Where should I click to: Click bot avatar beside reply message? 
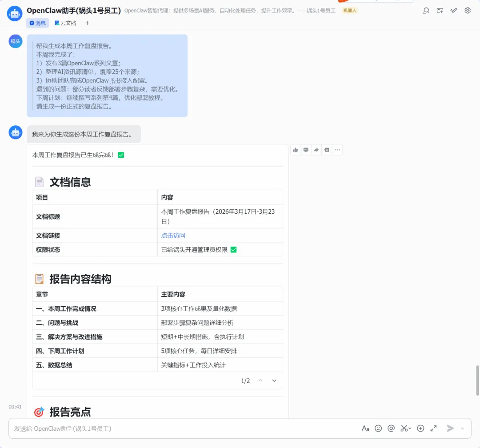point(15,132)
